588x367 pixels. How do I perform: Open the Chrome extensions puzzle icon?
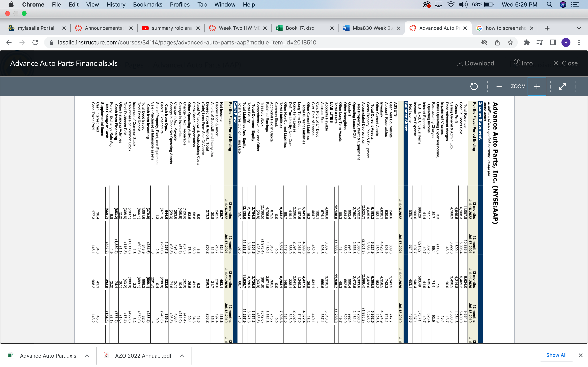[527, 42]
